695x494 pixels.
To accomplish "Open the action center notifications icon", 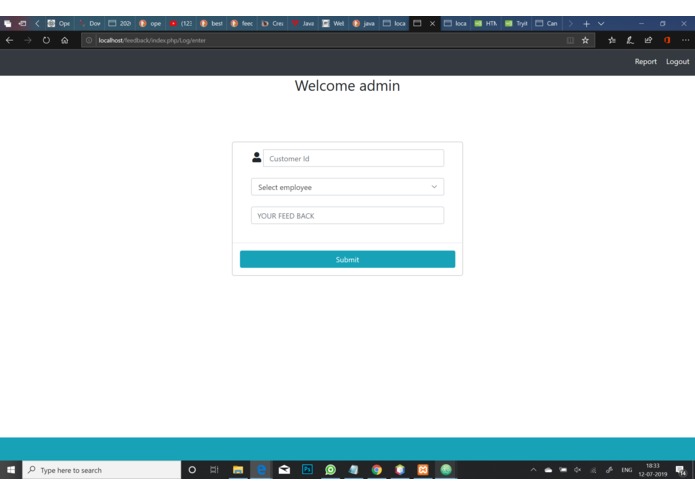I will coord(681,470).
